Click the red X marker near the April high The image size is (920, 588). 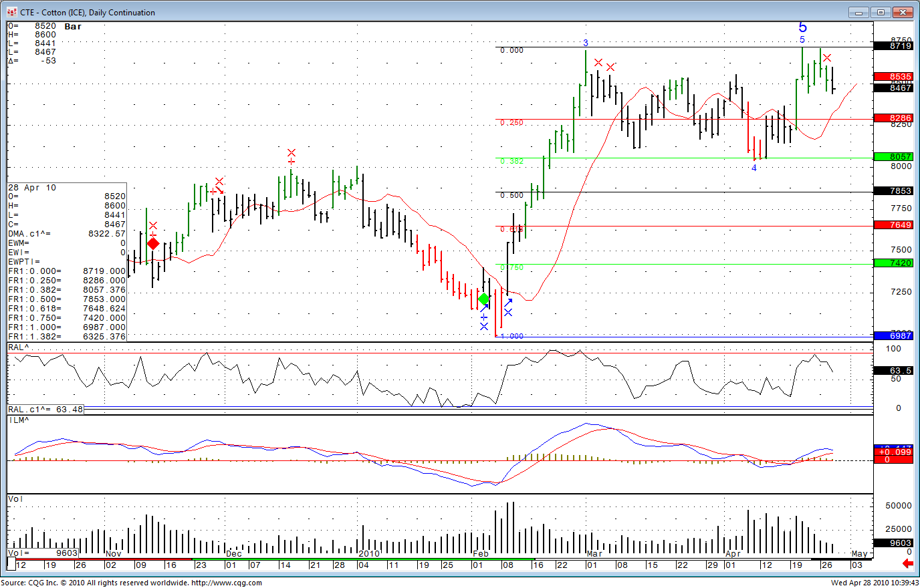[827, 58]
